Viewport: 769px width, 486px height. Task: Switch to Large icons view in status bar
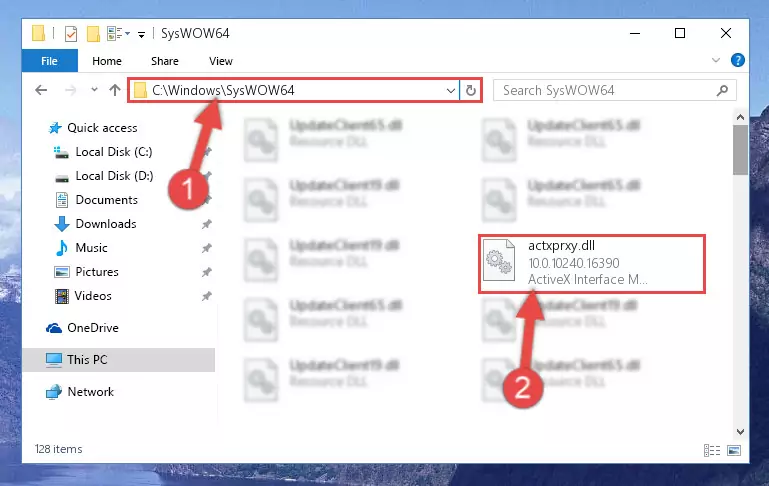(734, 450)
